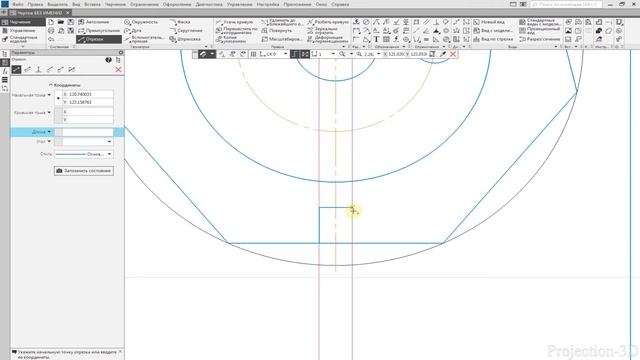This screenshot has width=640, height=360.
Task: Open the Файл menu
Action: point(18,4)
